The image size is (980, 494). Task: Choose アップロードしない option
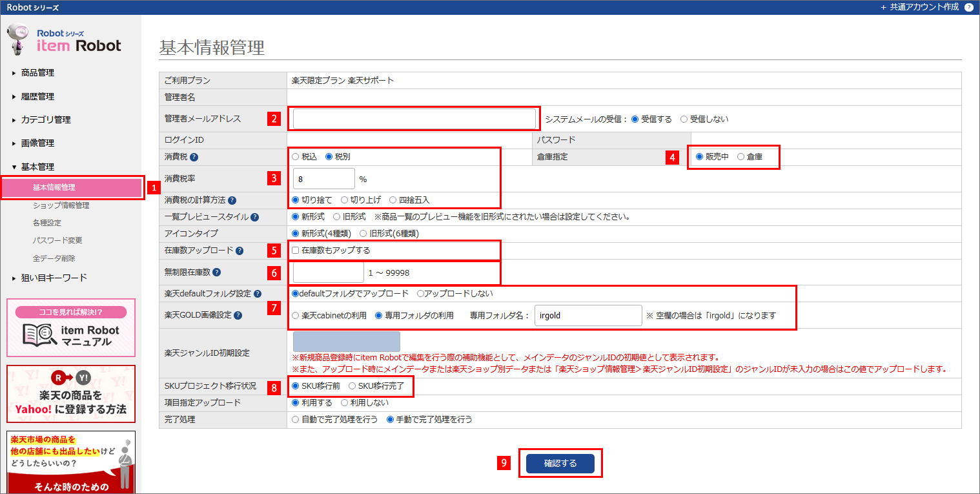tap(420, 294)
